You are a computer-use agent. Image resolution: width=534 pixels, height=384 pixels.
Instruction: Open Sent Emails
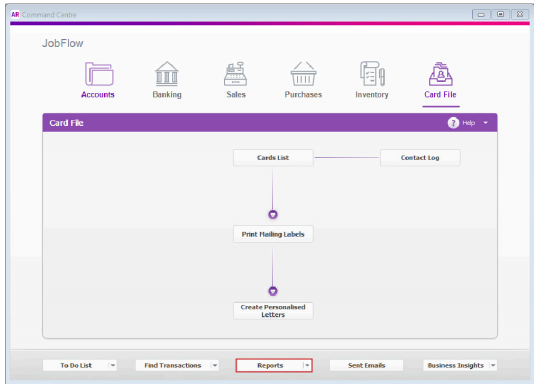(x=366, y=365)
